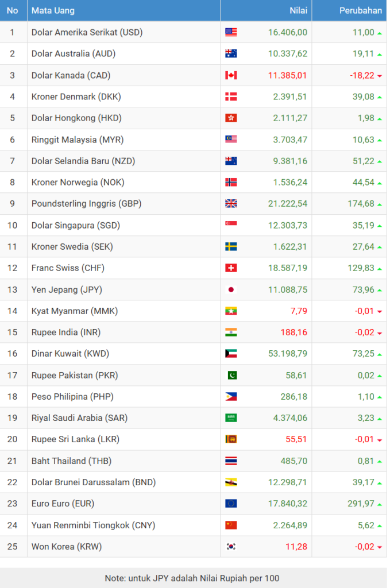The height and width of the screenshot is (588, 390).
Task: Click the Australia flag icon
Action: click(x=231, y=53)
